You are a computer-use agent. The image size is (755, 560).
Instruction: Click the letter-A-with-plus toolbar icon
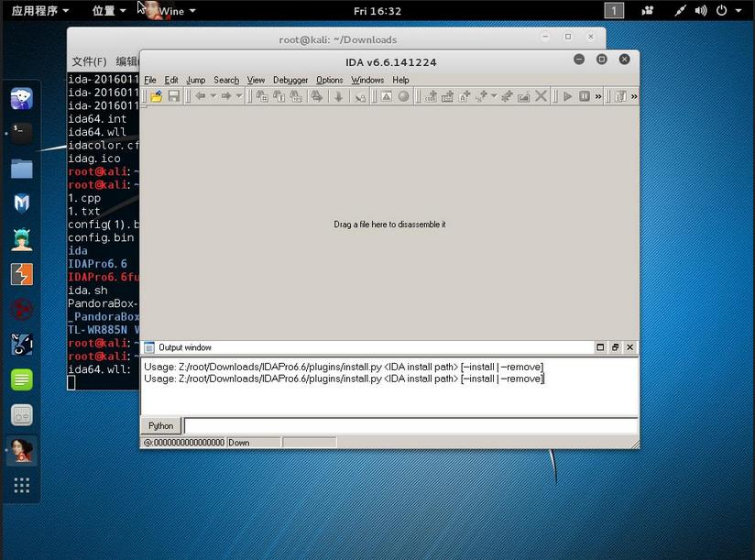coord(465,96)
